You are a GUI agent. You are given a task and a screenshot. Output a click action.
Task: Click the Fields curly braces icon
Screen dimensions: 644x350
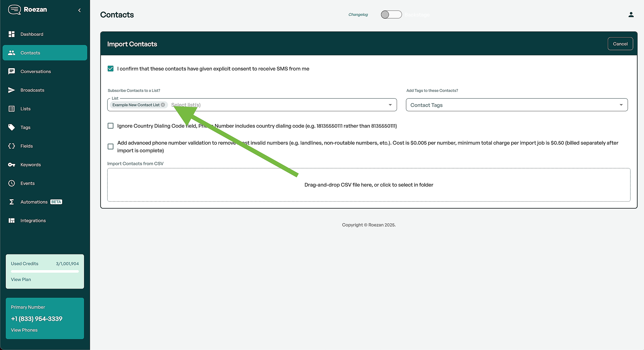[x=12, y=146]
